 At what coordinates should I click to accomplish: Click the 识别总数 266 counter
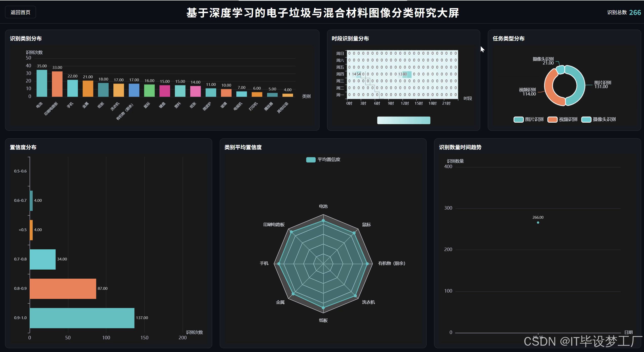point(624,12)
